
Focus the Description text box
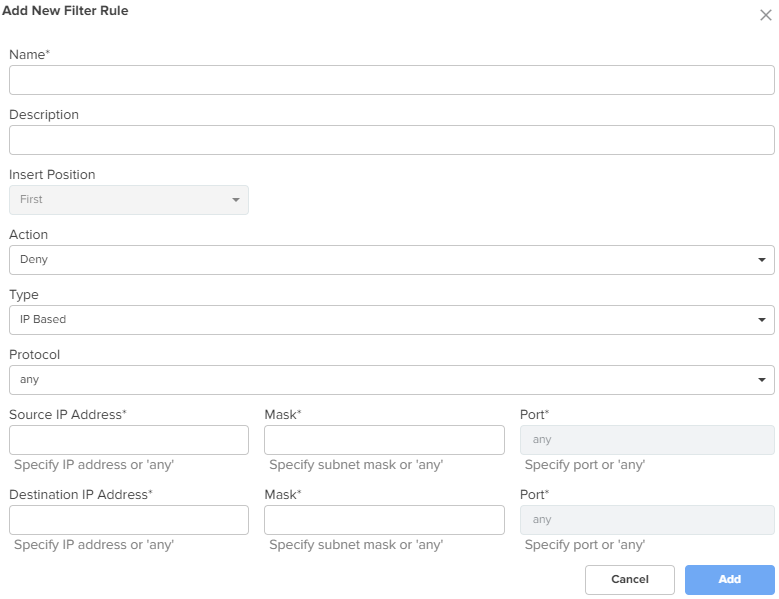pos(391,140)
